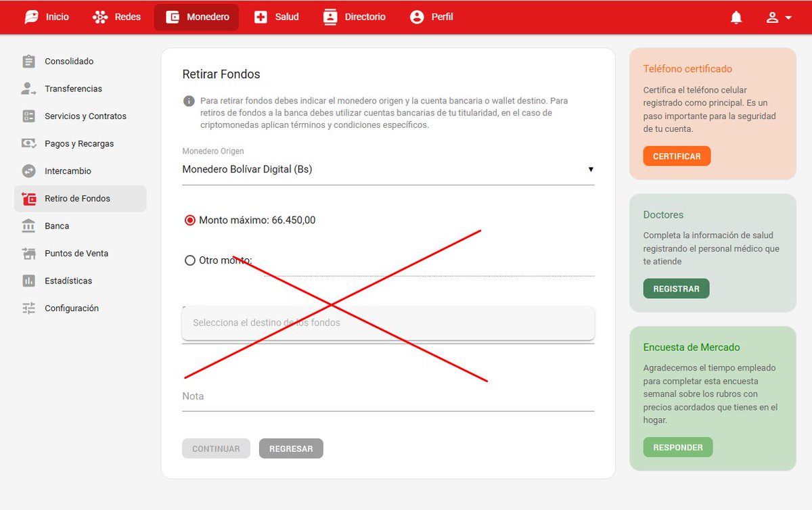Open the user account menu

779,18
